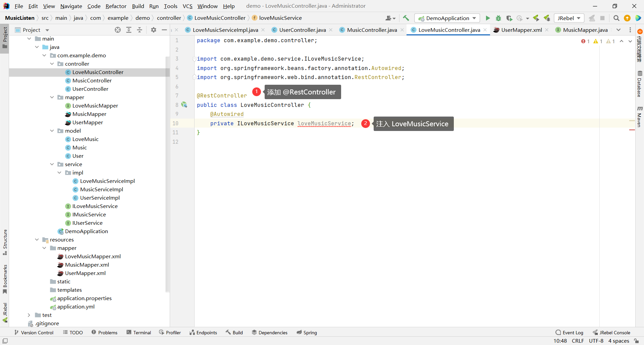Open the Event Log
The width and height of the screenshot is (644, 345).
coord(569,333)
